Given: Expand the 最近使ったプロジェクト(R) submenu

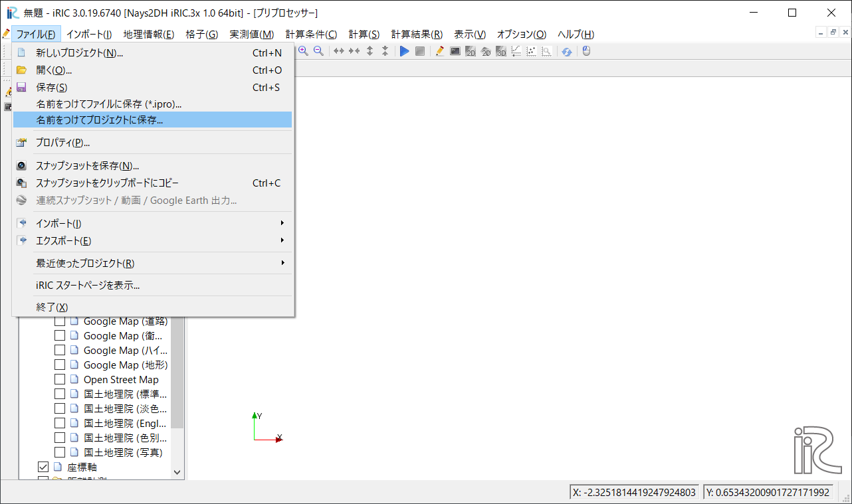Looking at the screenshot, I should point(153,263).
